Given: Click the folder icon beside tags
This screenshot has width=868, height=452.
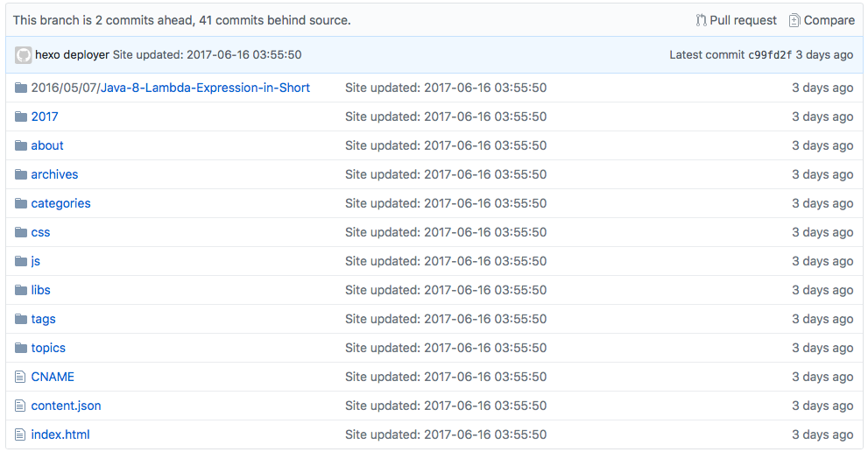Looking at the screenshot, I should coord(21,319).
